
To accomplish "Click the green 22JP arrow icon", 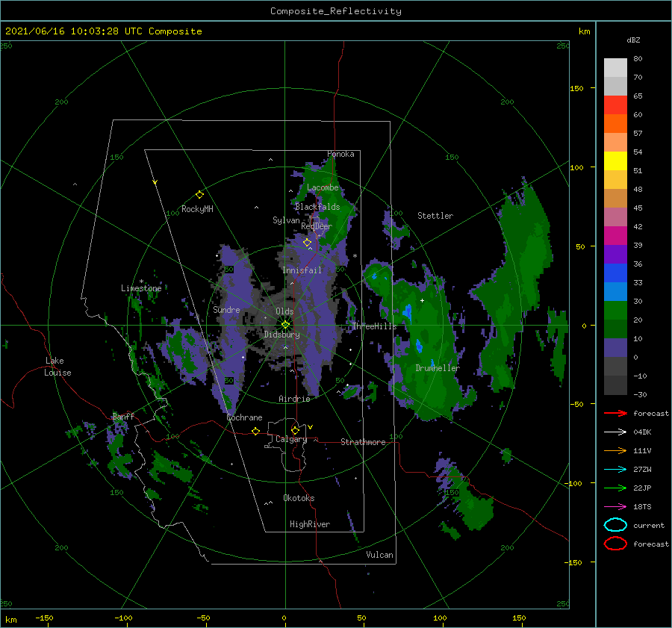I will [x=615, y=488].
